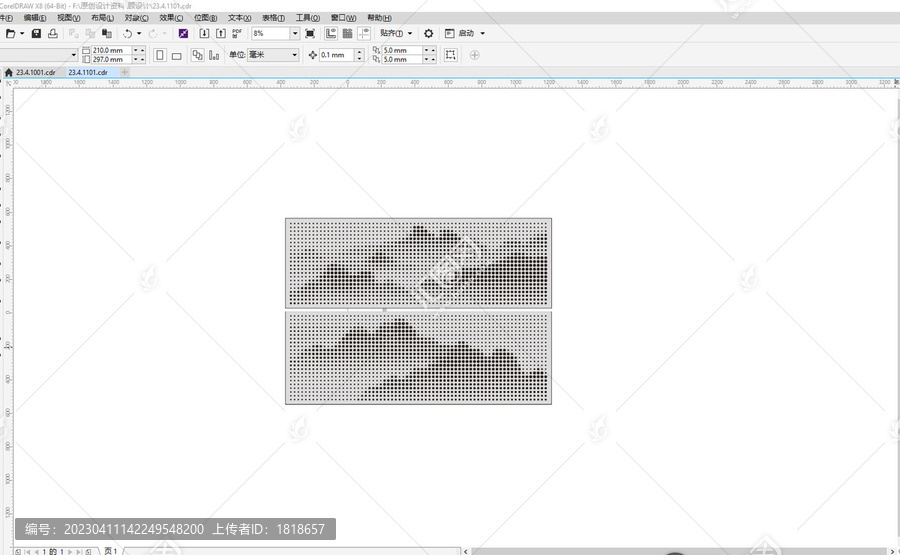Open the 效果(C) menu
Image resolution: width=900 pixels, height=555 pixels.
coord(171,18)
